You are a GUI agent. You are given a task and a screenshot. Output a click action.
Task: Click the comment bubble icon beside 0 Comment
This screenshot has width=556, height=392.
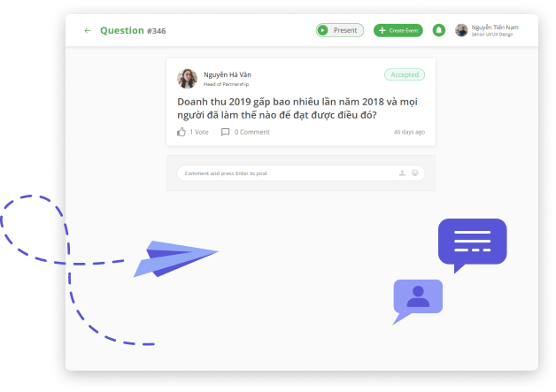(225, 132)
